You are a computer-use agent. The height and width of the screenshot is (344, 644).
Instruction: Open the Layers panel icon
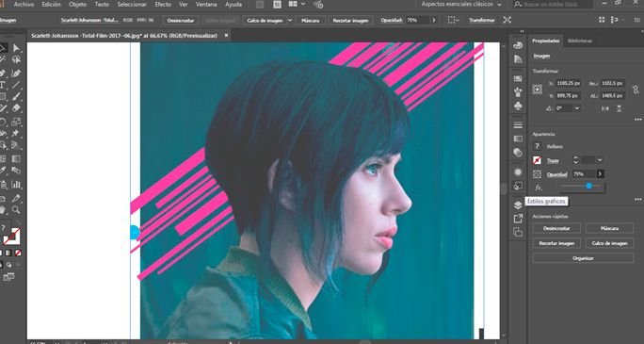[518, 205]
